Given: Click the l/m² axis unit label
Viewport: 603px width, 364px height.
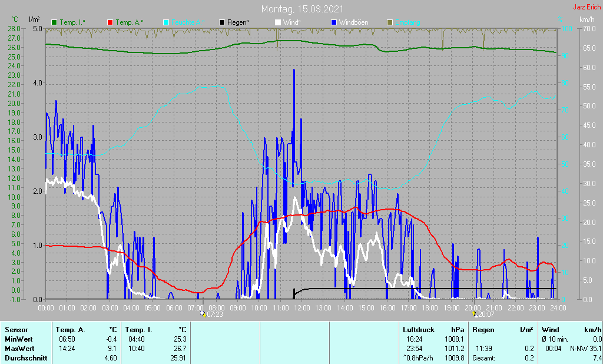Looking at the screenshot, I should [x=34, y=19].
